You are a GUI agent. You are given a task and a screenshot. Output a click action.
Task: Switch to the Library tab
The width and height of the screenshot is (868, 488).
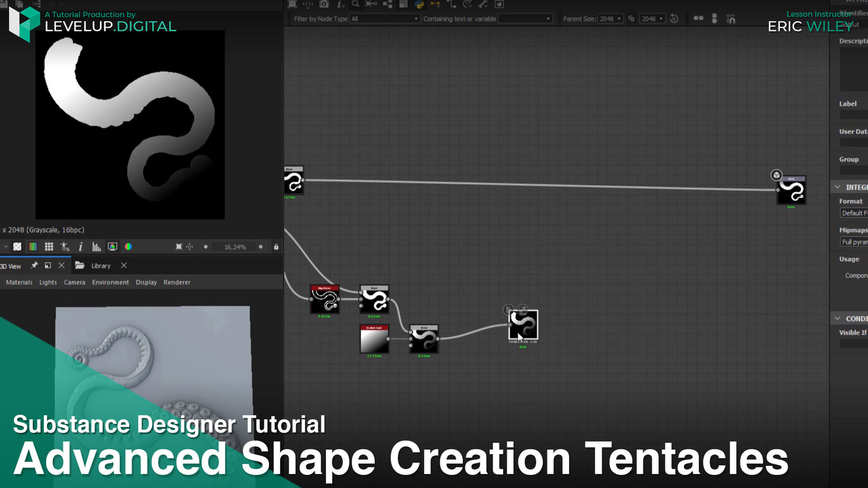(x=101, y=266)
